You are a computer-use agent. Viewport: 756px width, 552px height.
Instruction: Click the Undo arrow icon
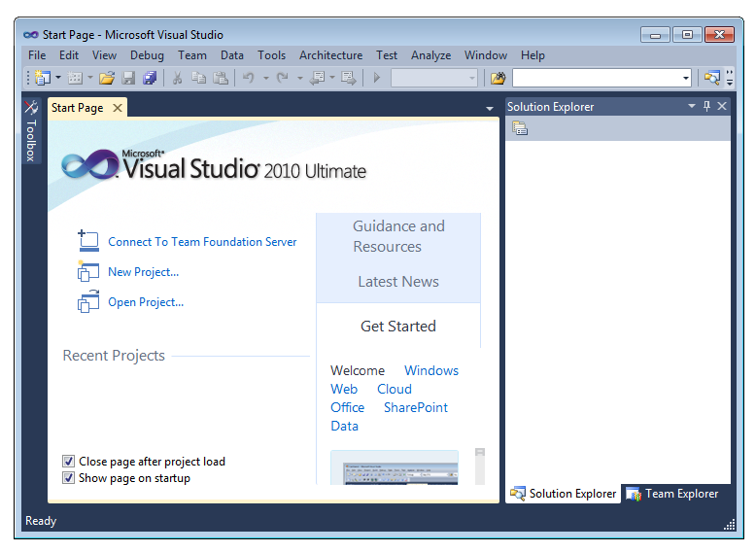(x=249, y=78)
